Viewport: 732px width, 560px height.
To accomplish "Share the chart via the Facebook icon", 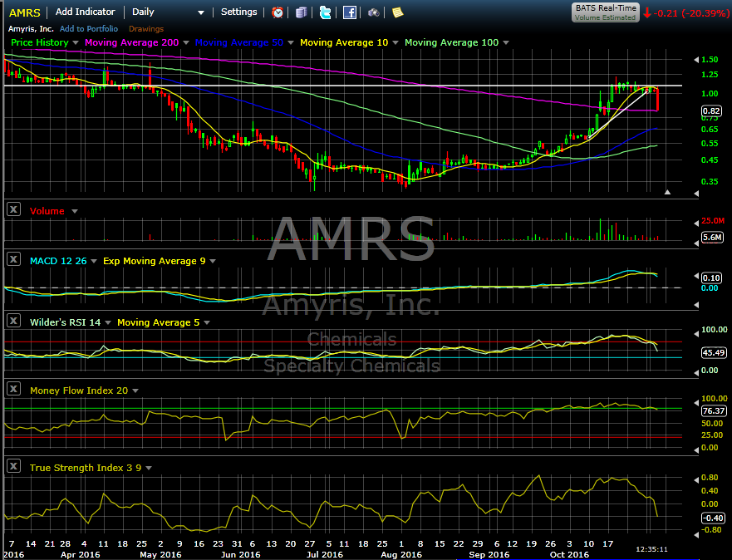I will tap(350, 12).
